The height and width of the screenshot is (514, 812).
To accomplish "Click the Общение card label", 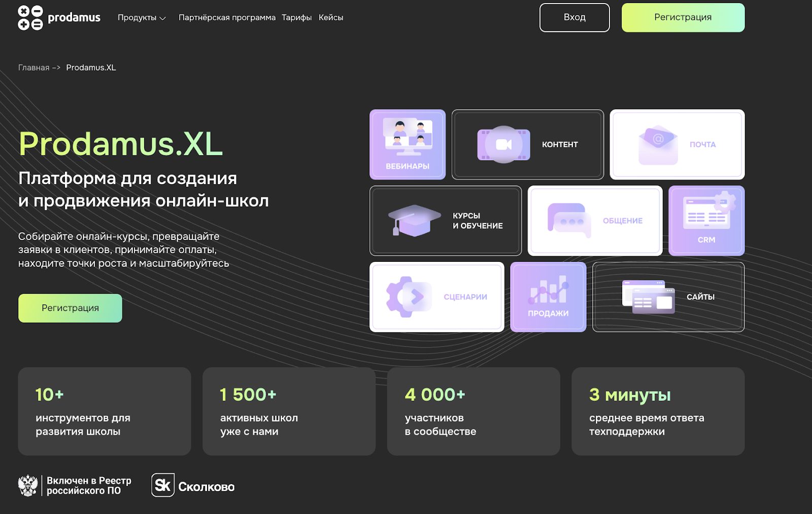I will pos(623,221).
